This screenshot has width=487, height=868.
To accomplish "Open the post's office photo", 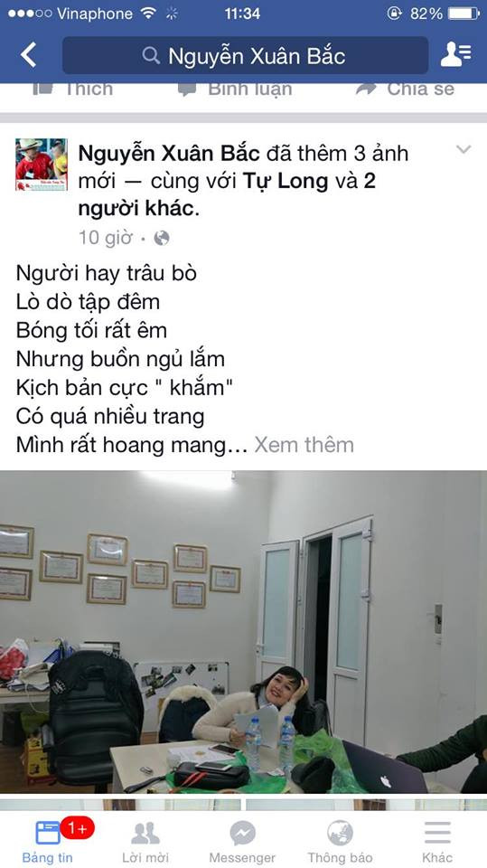I will pyautogui.click(x=244, y=632).
